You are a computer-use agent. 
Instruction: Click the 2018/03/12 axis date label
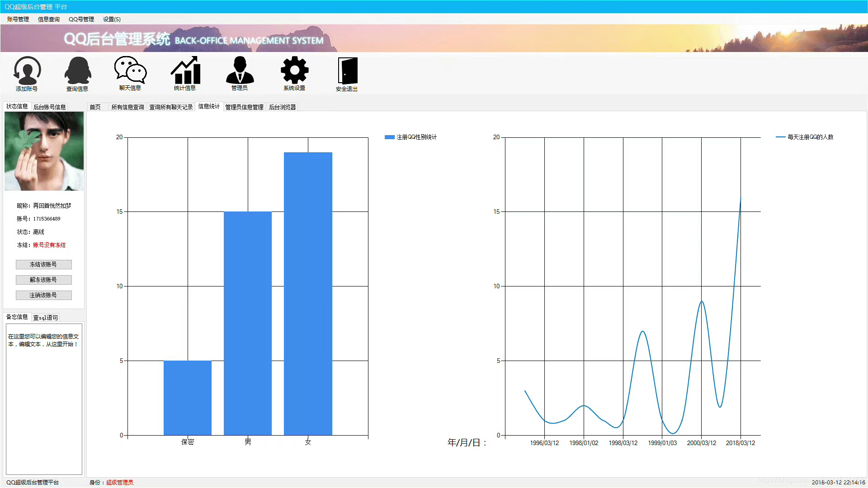click(741, 443)
